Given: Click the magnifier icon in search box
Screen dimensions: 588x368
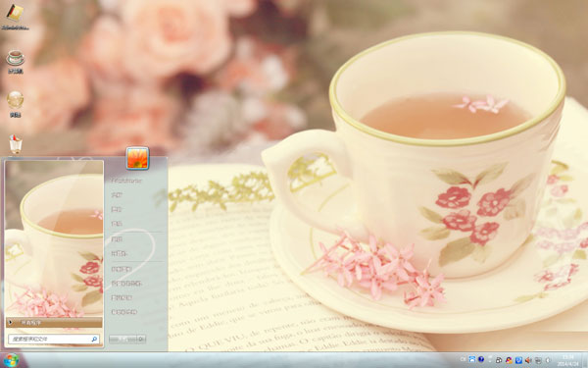Looking at the screenshot, I should [94, 340].
